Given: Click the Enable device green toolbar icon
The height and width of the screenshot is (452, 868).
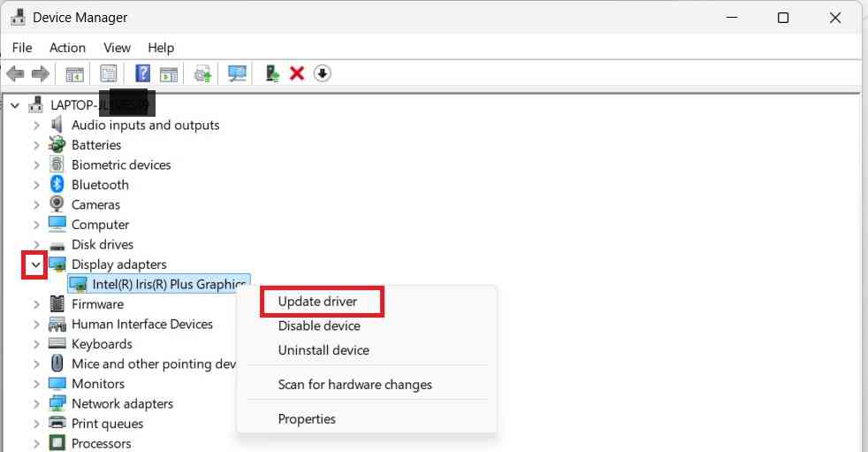Looking at the screenshot, I should (x=272, y=73).
